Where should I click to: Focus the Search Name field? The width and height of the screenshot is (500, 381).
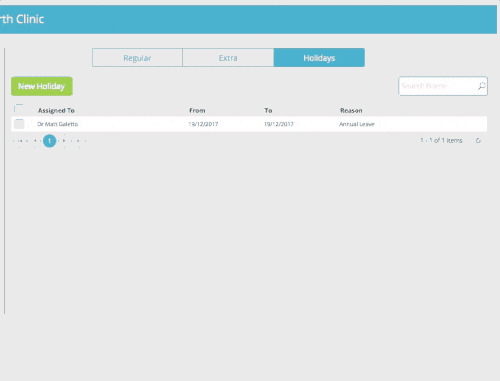[438, 86]
